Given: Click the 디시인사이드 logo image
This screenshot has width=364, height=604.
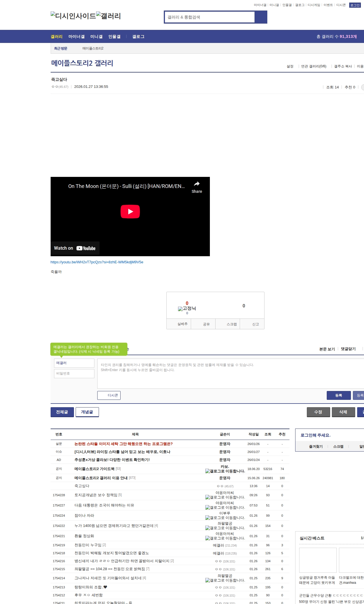Looking at the screenshot, I should pos(73,16).
